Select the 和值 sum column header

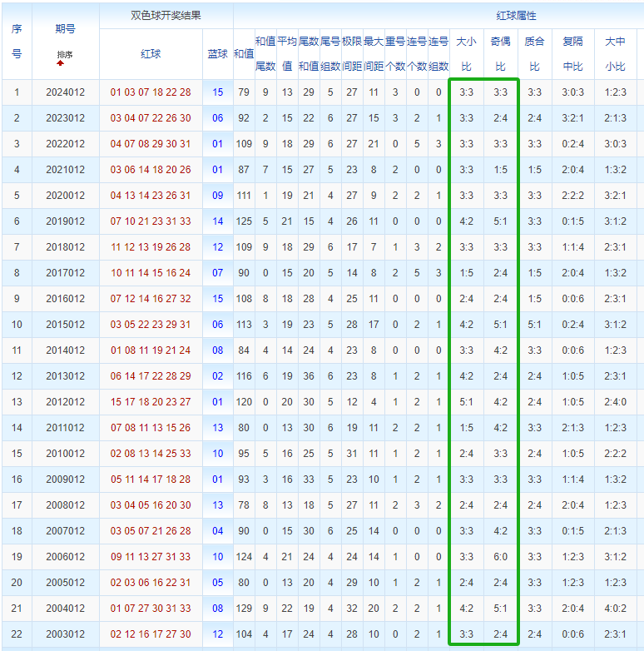pos(244,54)
